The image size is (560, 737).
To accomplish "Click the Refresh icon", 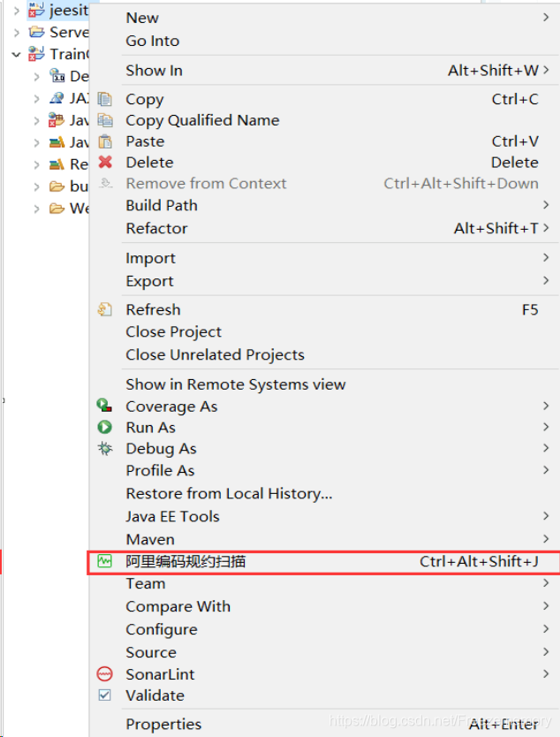I will tap(104, 309).
